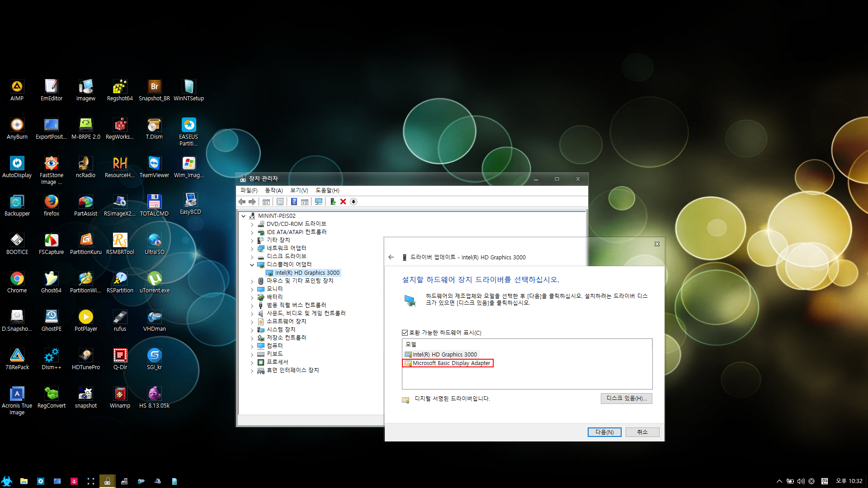Open Winamp desktop icon

pyautogui.click(x=120, y=397)
